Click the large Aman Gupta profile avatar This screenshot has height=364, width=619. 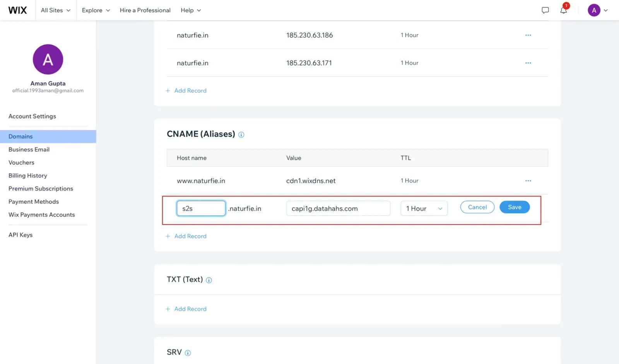(x=48, y=60)
